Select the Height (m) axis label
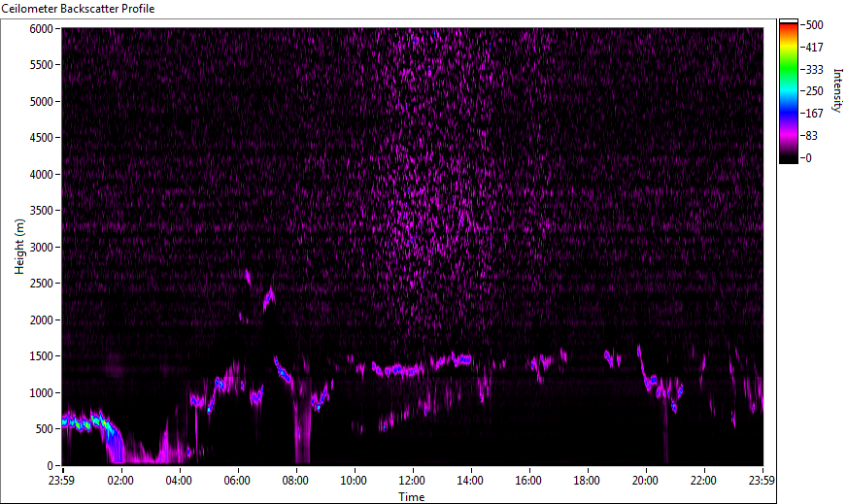This screenshot has width=847, height=504. 19,247
